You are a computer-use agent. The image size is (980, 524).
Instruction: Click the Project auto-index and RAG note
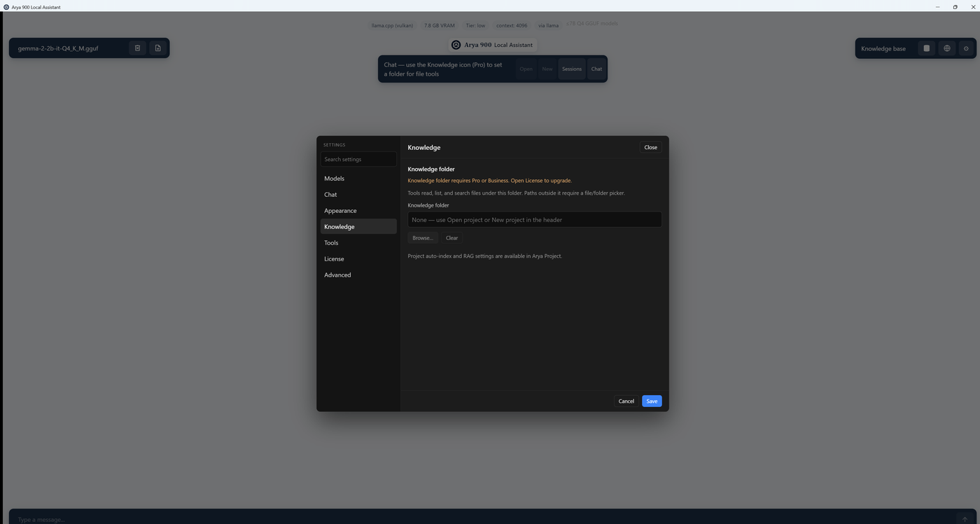[485, 256]
